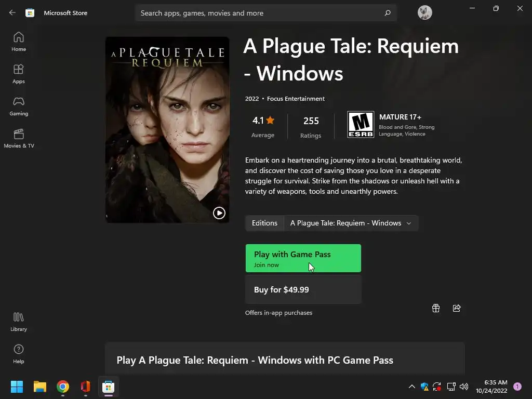The height and width of the screenshot is (399, 532).
Task: Go back using the back arrow
Action: click(12, 13)
